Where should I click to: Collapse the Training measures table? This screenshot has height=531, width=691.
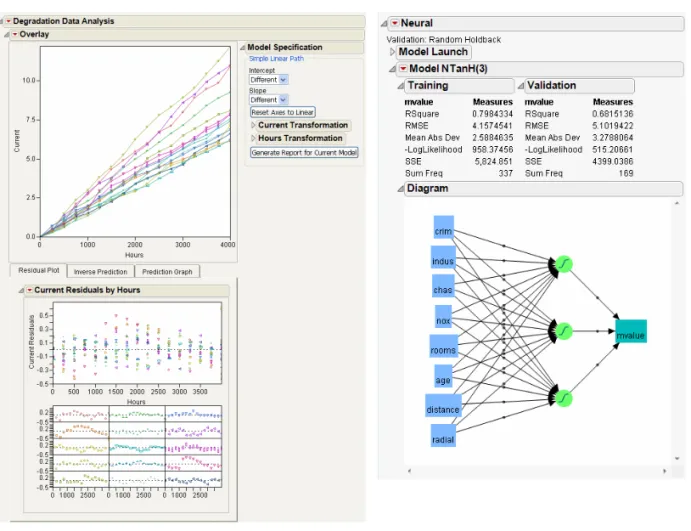[x=400, y=86]
